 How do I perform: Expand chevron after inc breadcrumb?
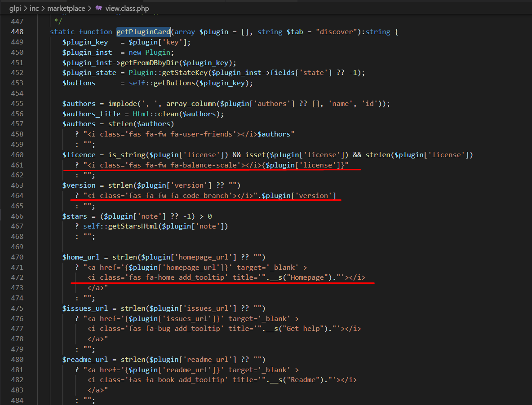click(43, 9)
